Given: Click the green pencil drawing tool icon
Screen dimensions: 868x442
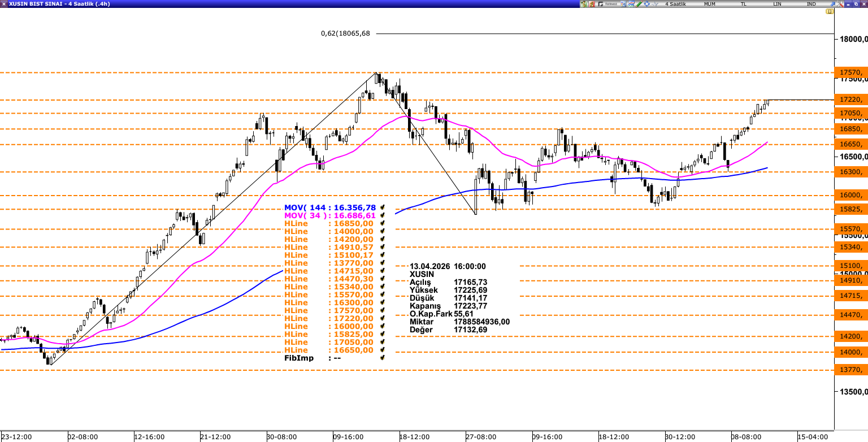Looking at the screenshot, I should [639, 4].
